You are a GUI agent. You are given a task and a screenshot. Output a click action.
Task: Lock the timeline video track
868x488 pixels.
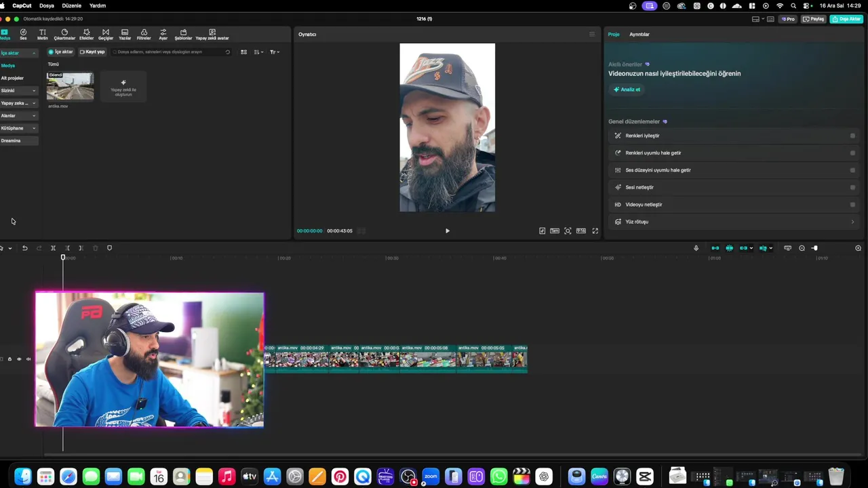coord(9,359)
